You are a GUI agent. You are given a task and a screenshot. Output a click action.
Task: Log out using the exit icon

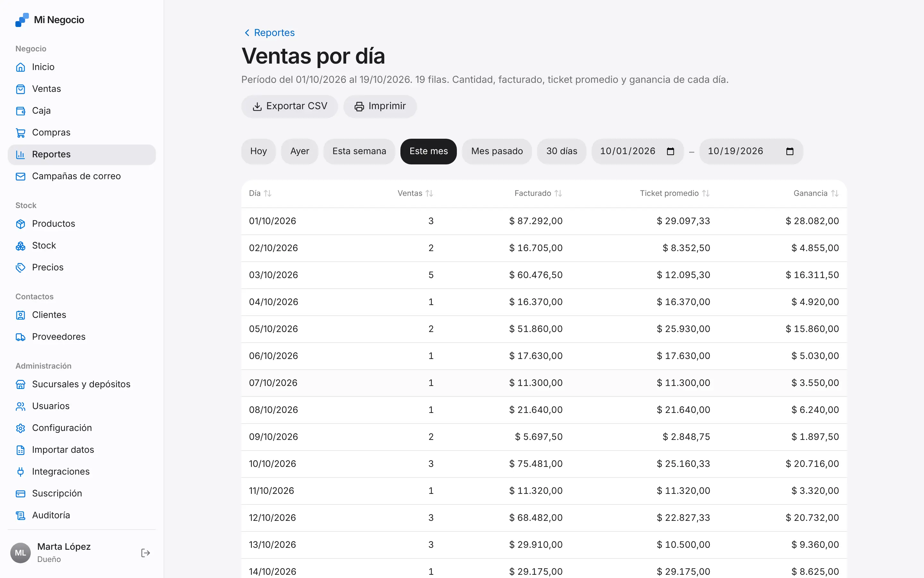pos(145,553)
